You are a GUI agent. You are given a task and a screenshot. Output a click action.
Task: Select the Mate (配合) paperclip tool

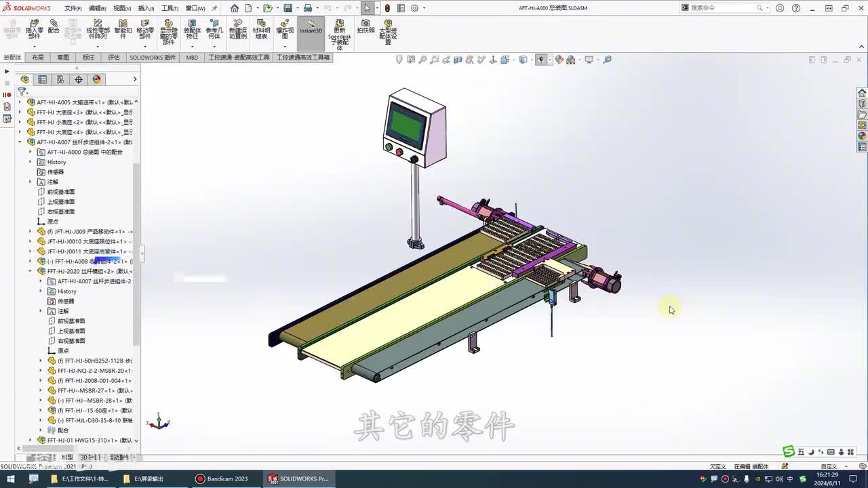(x=54, y=27)
